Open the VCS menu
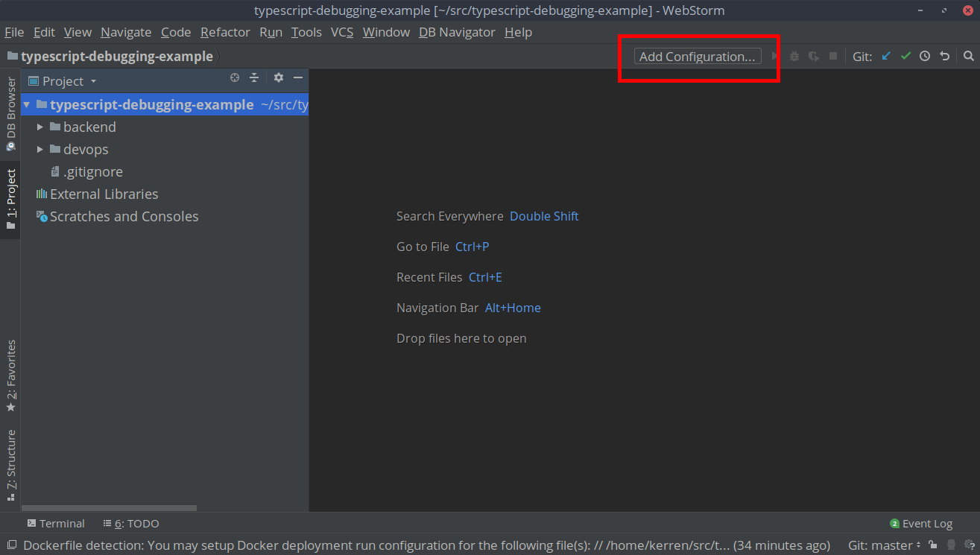980x555 pixels. 342,32
